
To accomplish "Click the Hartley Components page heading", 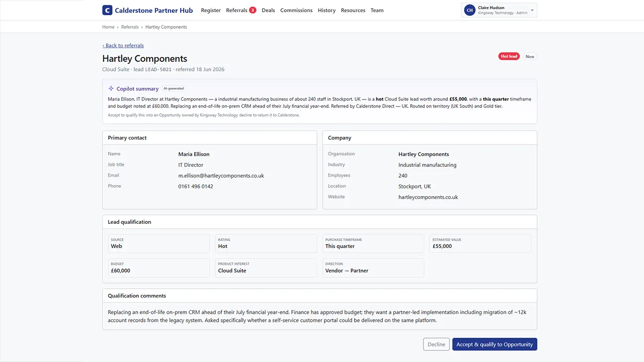I will pyautogui.click(x=145, y=58).
